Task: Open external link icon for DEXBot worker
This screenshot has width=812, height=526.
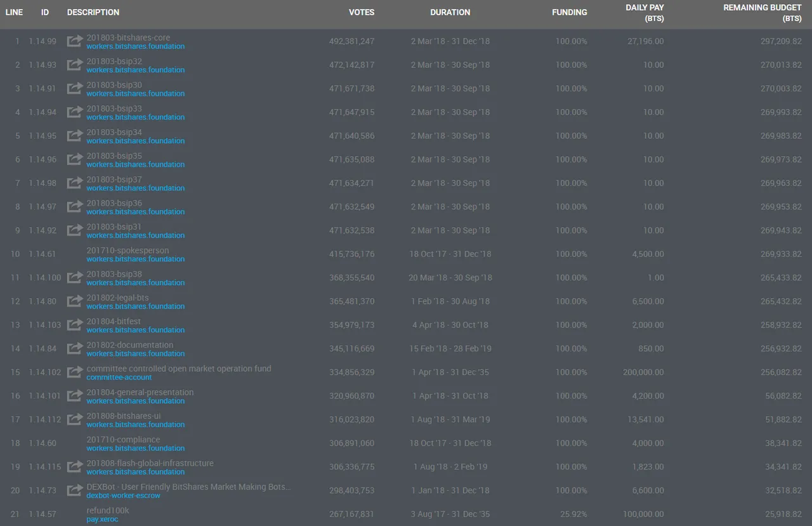Action: point(75,490)
